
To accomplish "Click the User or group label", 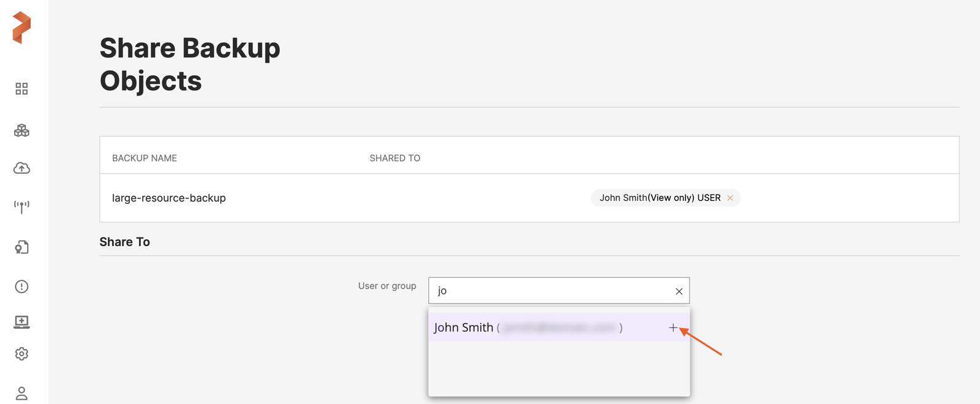I will (x=387, y=286).
